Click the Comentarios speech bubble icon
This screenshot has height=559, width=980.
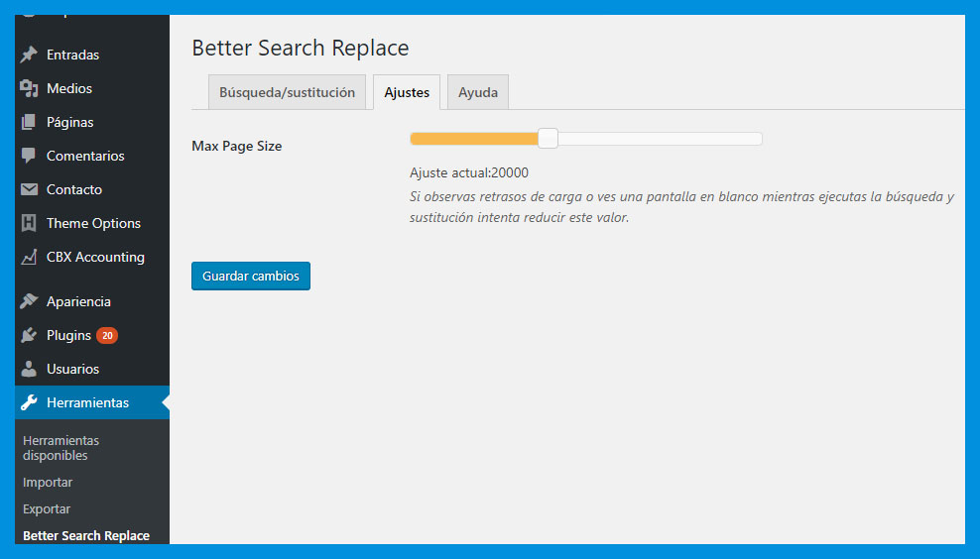click(29, 156)
